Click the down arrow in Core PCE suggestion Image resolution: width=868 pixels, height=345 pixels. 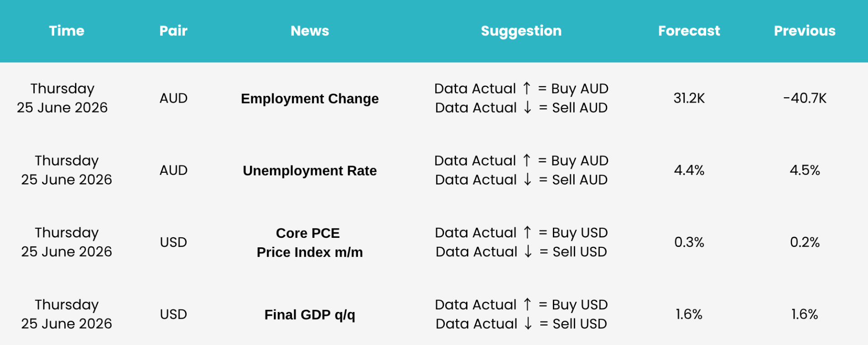[x=528, y=251]
